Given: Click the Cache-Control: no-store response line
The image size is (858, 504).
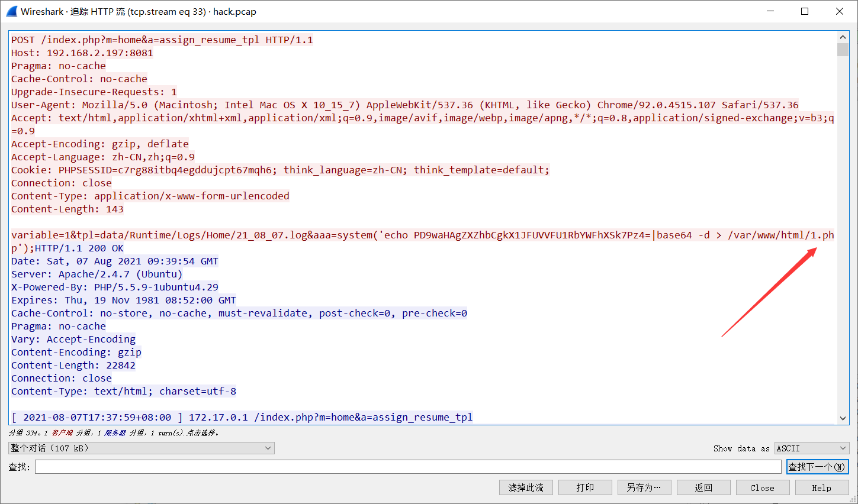Looking at the screenshot, I should click(239, 313).
